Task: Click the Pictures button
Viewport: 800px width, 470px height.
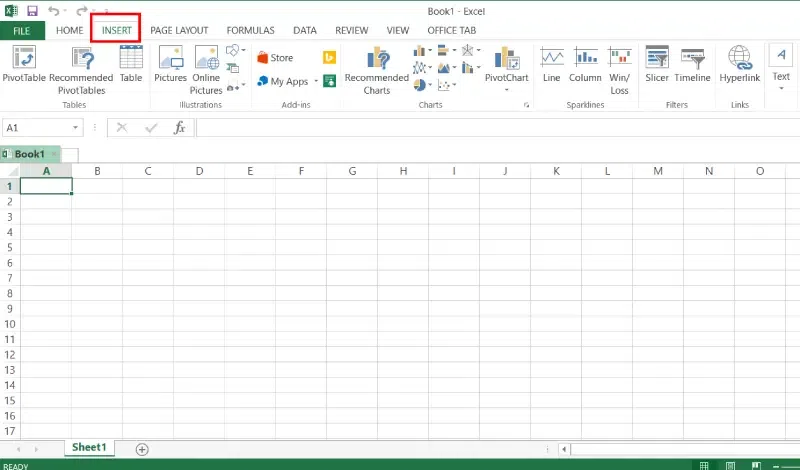Action: point(170,64)
